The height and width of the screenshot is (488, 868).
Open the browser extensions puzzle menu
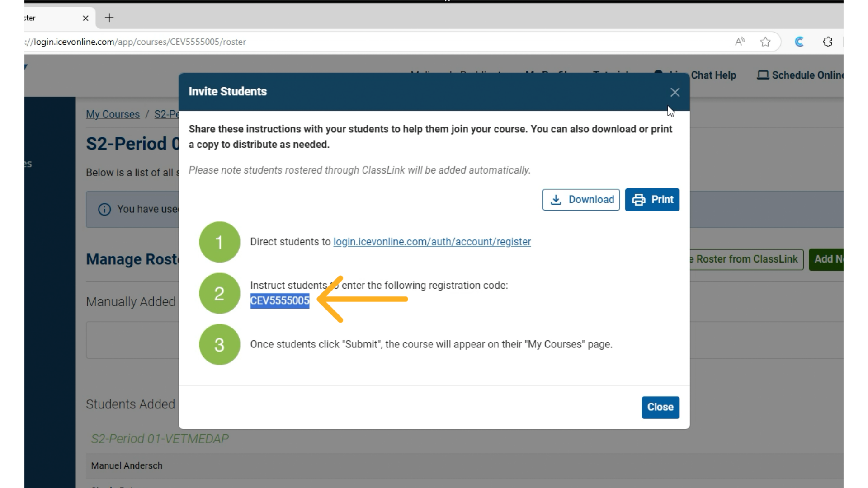point(828,42)
